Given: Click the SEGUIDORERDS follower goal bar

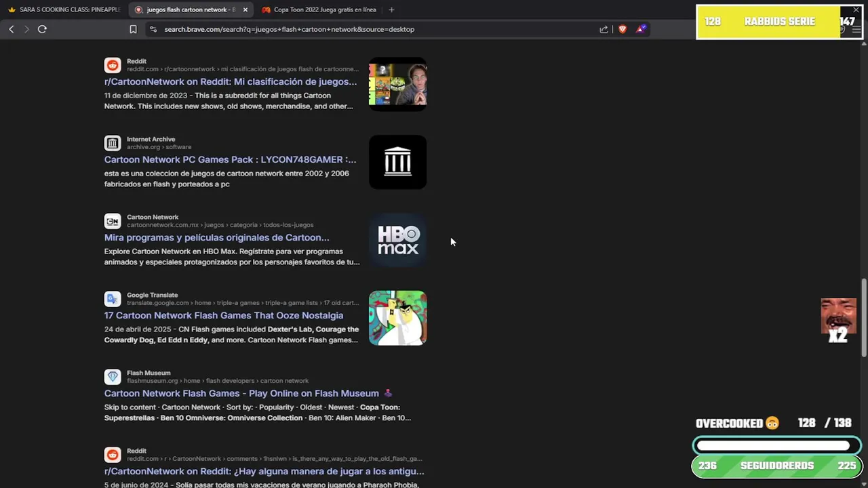Looking at the screenshot, I should click(777, 466).
